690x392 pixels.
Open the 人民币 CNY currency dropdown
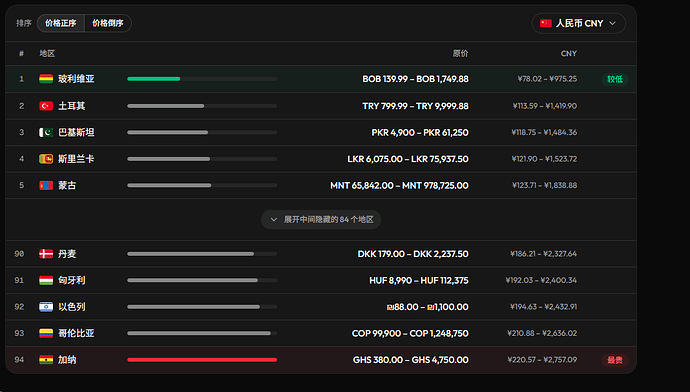coord(578,23)
